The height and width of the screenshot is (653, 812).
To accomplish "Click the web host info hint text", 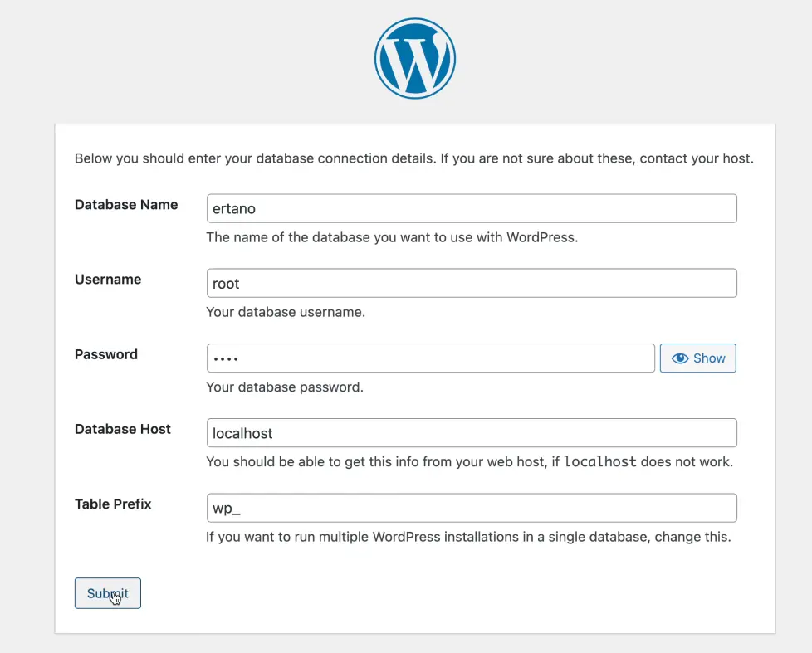I will [x=378, y=461].
